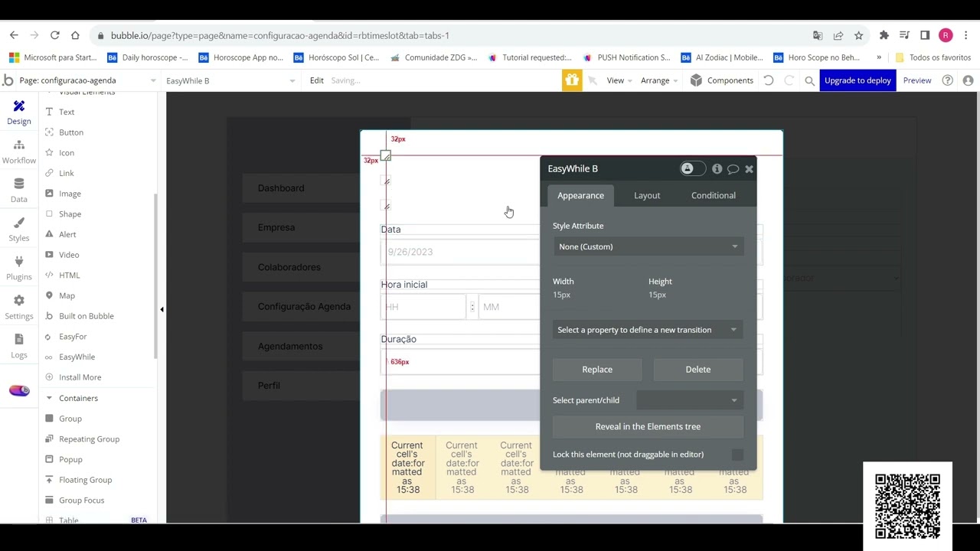Screen dimensions: 980x551
Task: Open the Select parent/child dropdown
Action: [689, 400]
